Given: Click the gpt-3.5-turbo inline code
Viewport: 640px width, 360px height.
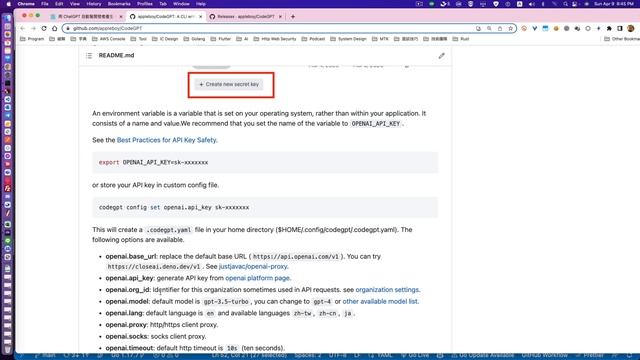Looking at the screenshot, I should pyautogui.click(x=226, y=302).
